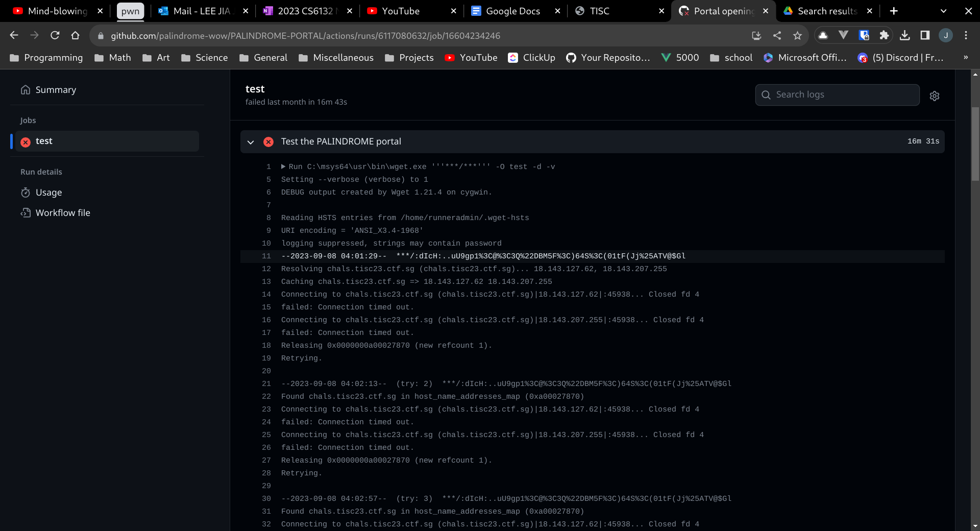Open the ClickUp bookmark
This screenshot has width=980, height=531.
click(532, 58)
